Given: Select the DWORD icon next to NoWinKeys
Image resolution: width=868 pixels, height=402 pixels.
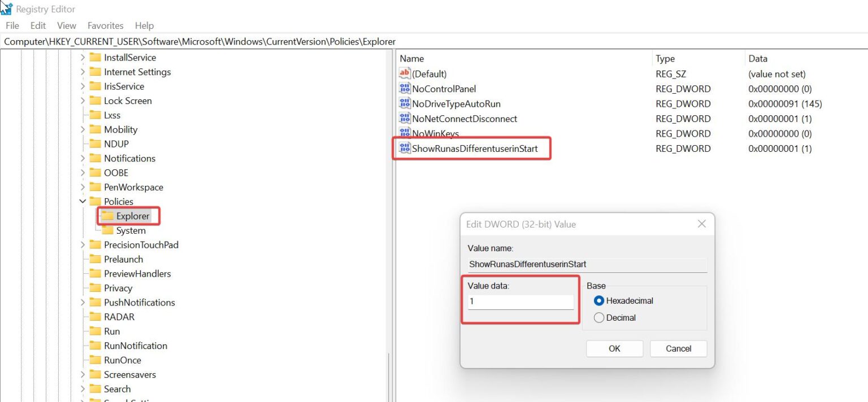Looking at the screenshot, I should click(x=405, y=133).
